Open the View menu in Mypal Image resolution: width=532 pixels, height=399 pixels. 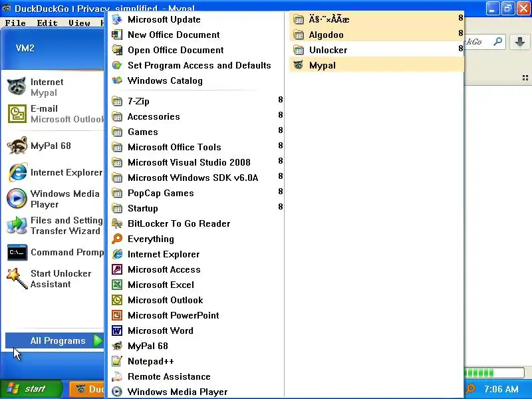pyautogui.click(x=79, y=23)
